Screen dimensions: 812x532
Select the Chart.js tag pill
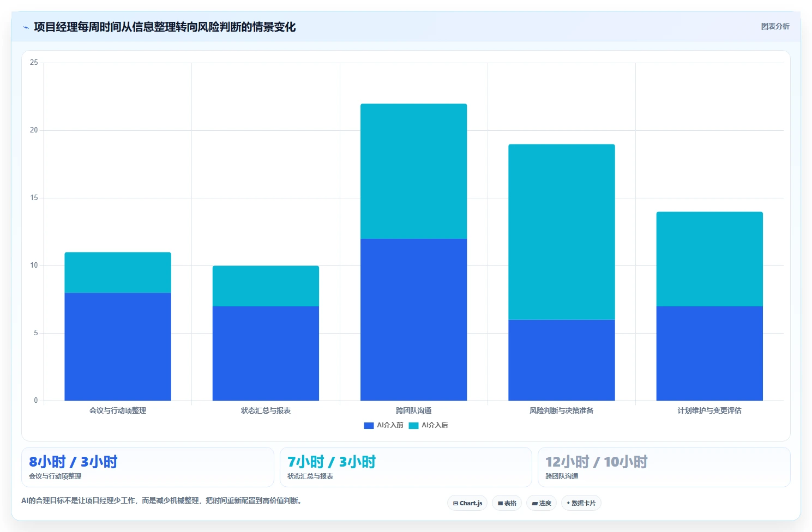[467, 503]
